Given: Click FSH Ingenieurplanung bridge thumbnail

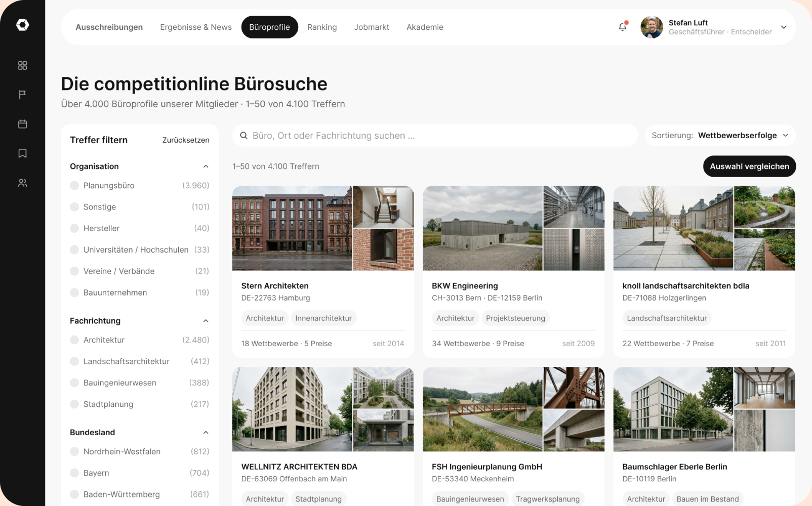Looking at the screenshot, I should tap(482, 409).
